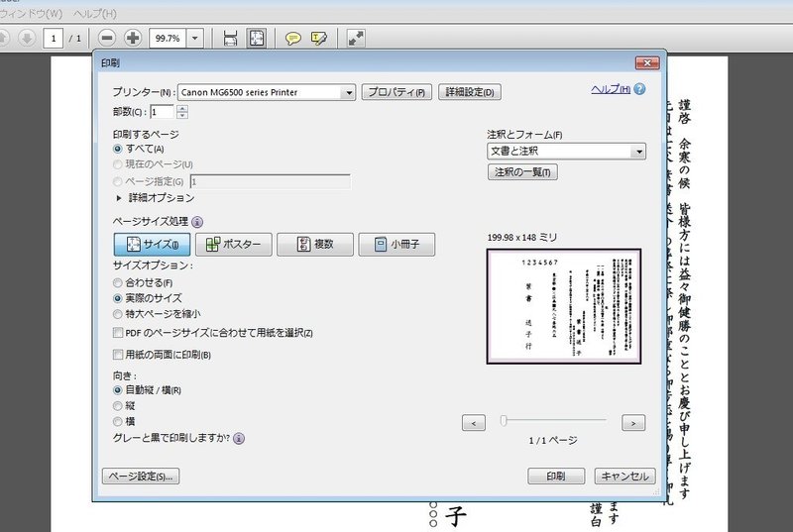This screenshot has width=793, height=532.
Task: Decrease the copies count with down stepper
Action: (182, 116)
